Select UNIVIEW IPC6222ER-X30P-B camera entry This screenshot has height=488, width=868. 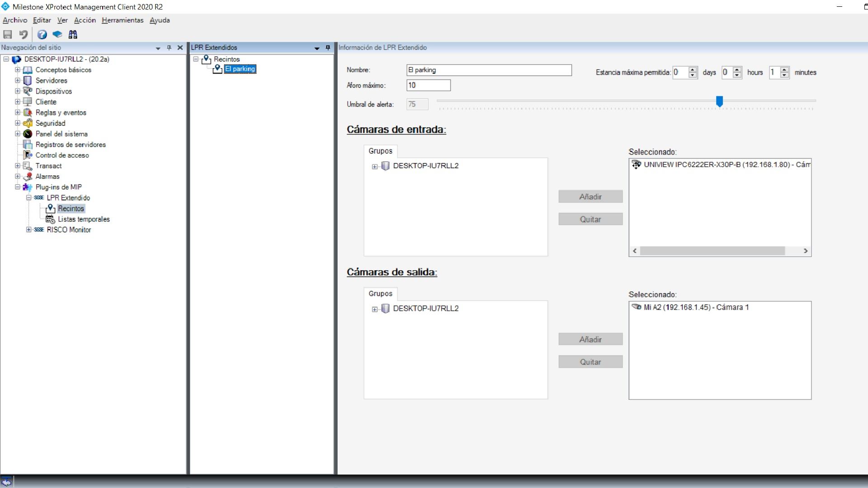tap(727, 164)
